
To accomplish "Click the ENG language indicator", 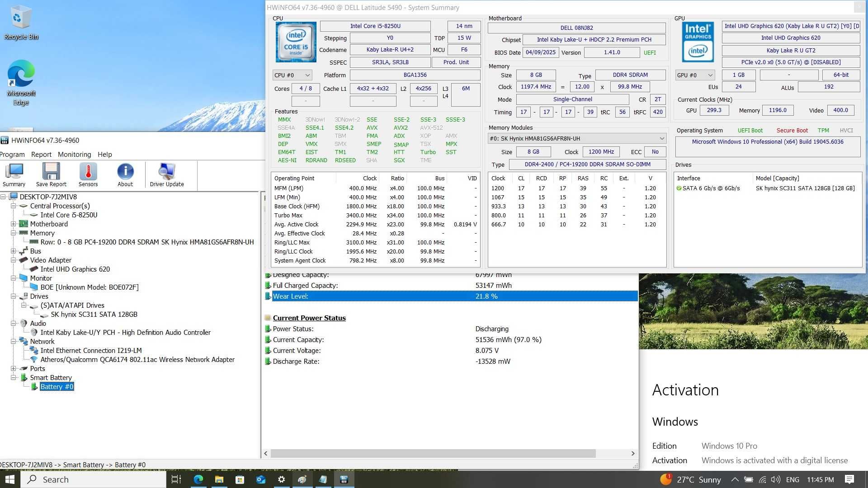I will 793,479.
